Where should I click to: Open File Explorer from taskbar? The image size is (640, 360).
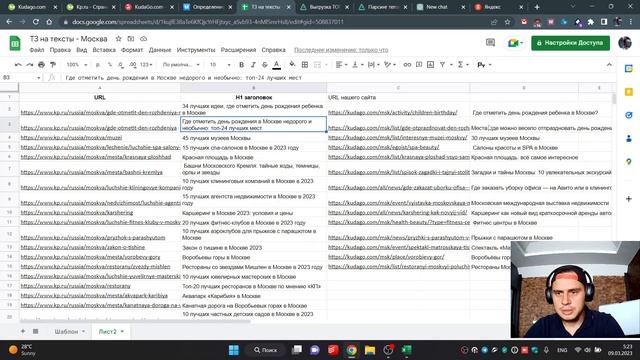click(370, 350)
